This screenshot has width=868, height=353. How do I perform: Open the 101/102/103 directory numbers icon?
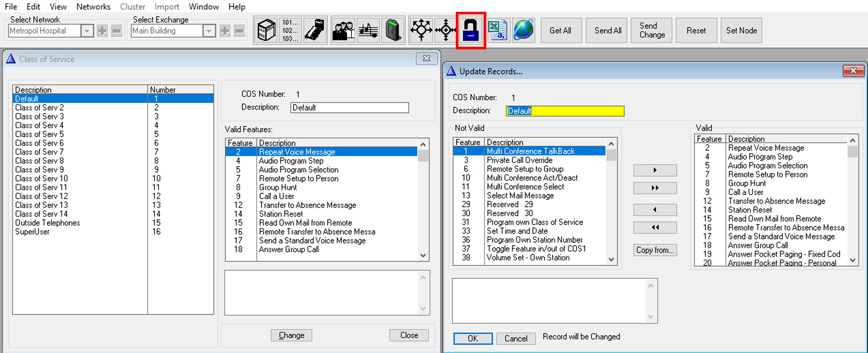point(290,31)
